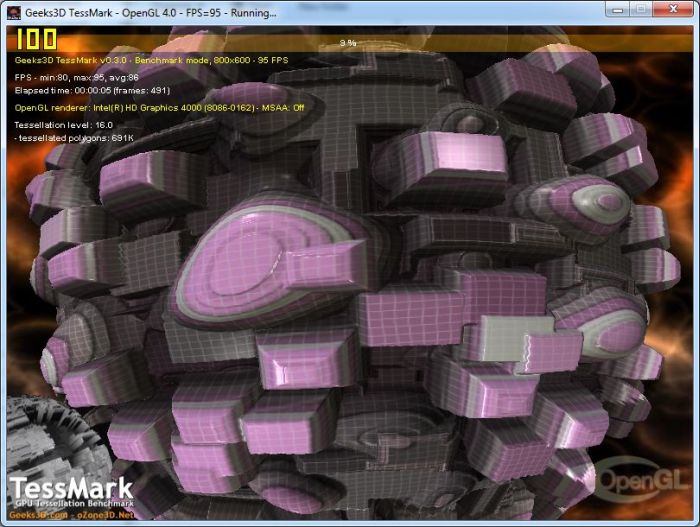Click the 'Geeks3D.com - oZone3D.Net' link text
This screenshot has width=700, height=527.
(71, 514)
